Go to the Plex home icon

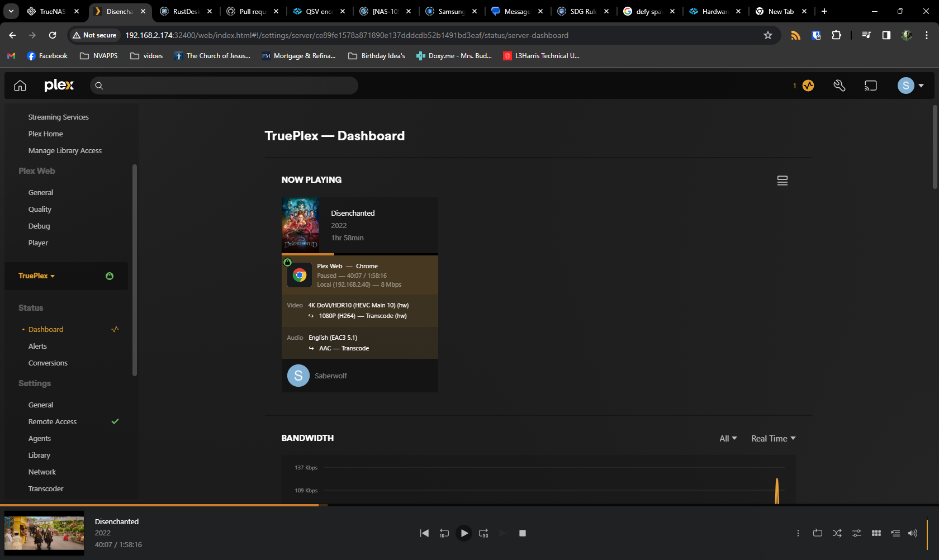[20, 86]
